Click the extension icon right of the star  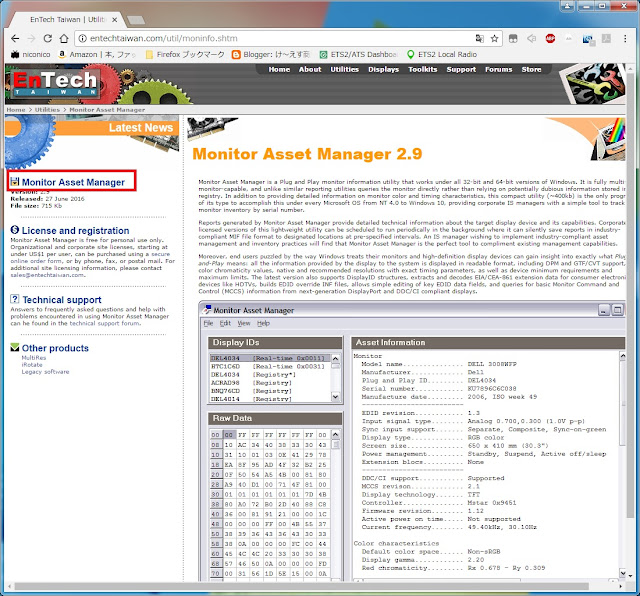[513, 38]
